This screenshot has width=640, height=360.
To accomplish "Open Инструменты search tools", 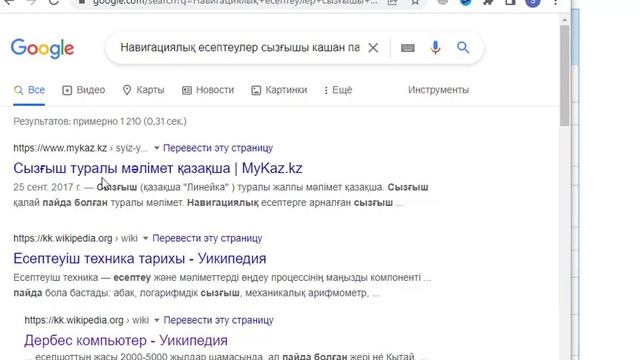I will [438, 90].
